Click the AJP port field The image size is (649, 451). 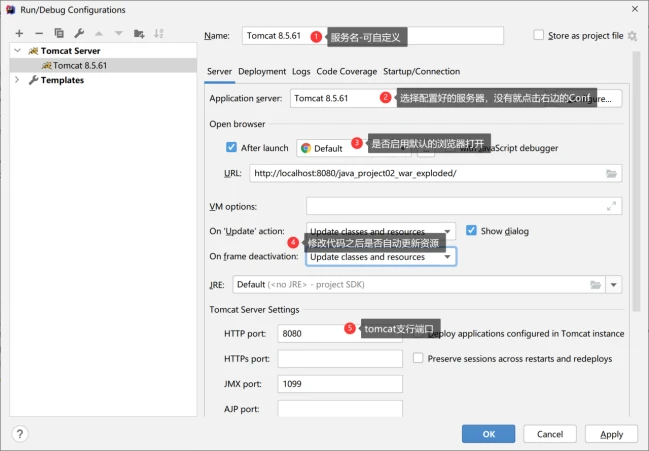click(x=340, y=408)
